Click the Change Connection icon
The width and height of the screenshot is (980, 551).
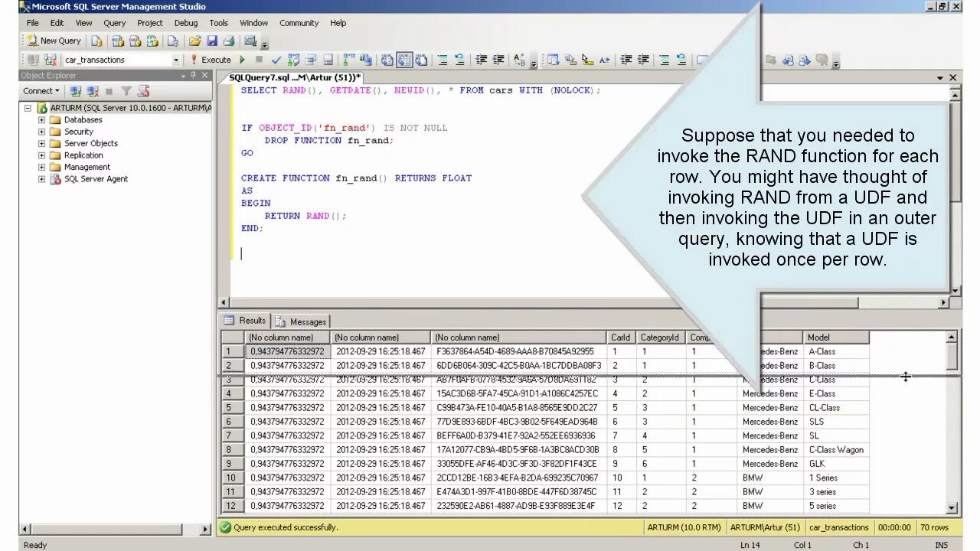click(51, 60)
